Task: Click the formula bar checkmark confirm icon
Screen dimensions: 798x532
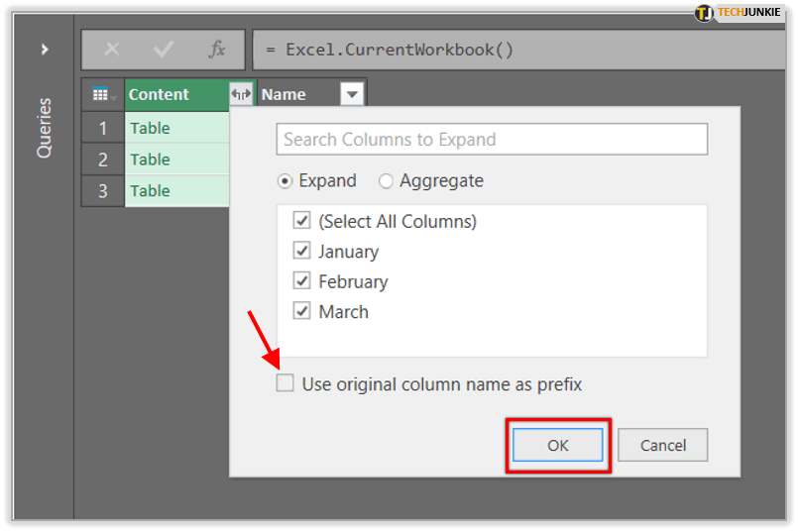Action: pos(164,50)
